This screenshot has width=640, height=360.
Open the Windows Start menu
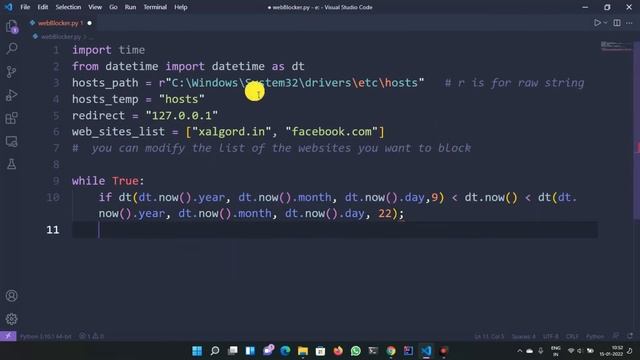[197, 351]
